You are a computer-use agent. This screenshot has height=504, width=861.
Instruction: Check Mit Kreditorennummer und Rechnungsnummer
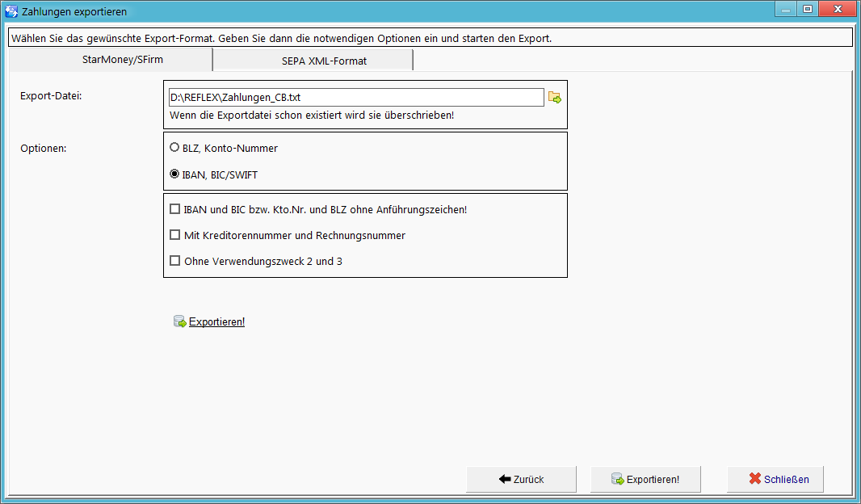pyautogui.click(x=174, y=235)
